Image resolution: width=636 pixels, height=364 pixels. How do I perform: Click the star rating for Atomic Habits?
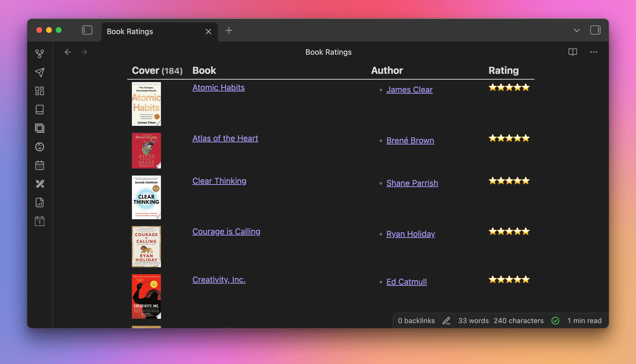[509, 87]
